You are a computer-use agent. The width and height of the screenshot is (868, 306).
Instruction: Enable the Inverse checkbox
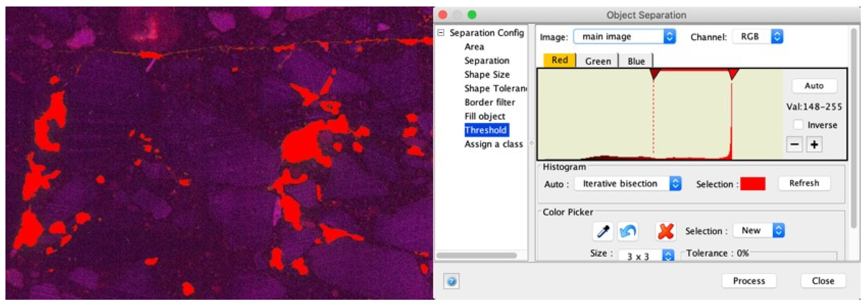click(798, 125)
